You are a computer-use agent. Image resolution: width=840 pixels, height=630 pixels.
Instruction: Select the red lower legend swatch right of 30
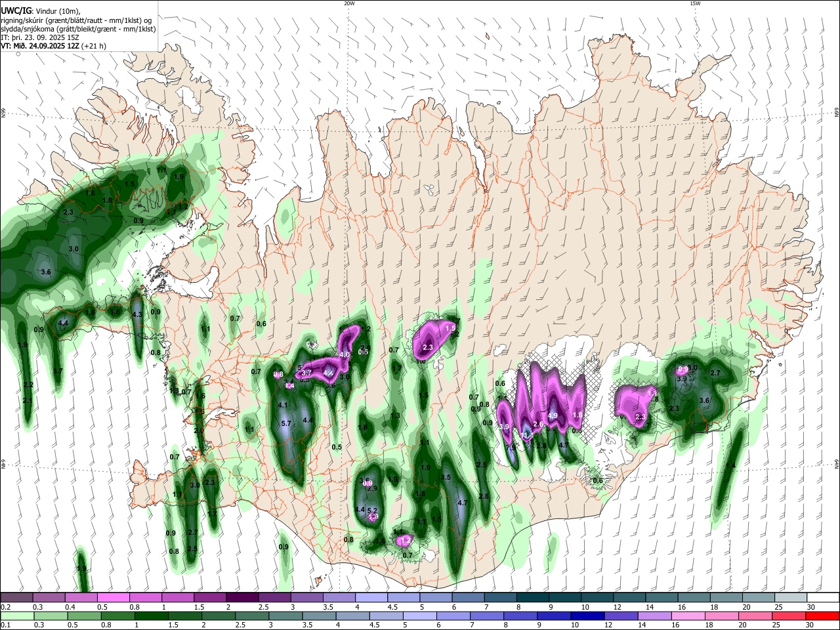point(822,616)
